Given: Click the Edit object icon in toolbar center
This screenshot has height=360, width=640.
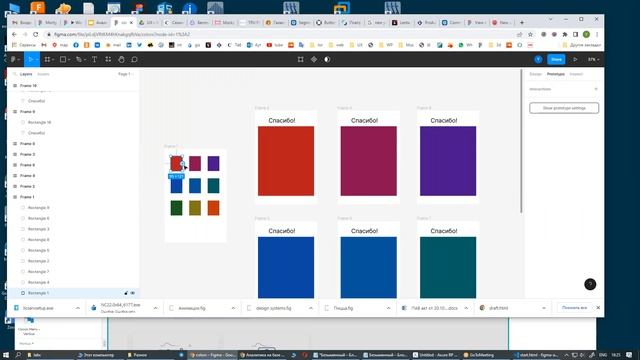Looking at the screenshot, I should [300, 60].
